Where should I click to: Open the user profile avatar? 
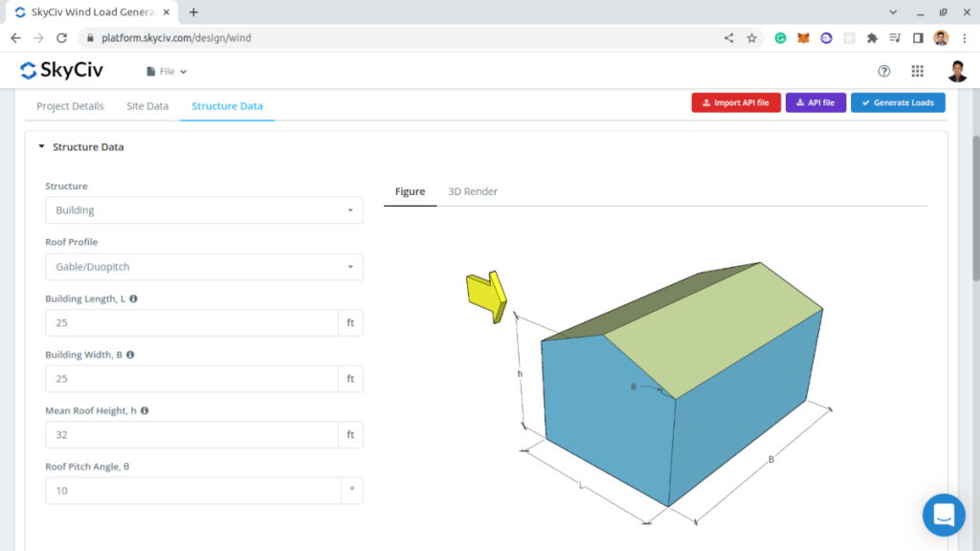[957, 71]
